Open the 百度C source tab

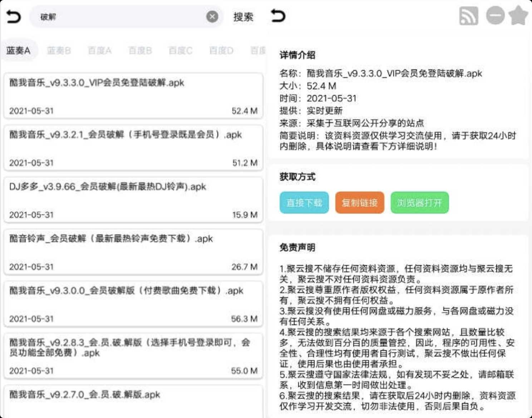[x=181, y=51]
